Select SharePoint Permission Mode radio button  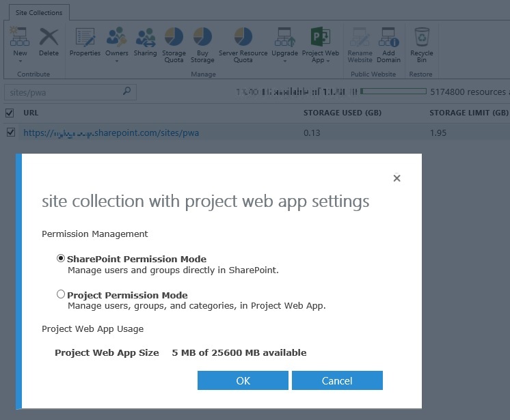pos(60,258)
